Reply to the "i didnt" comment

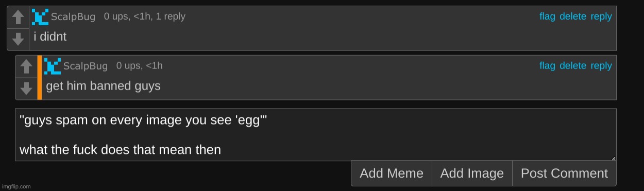pos(601,16)
